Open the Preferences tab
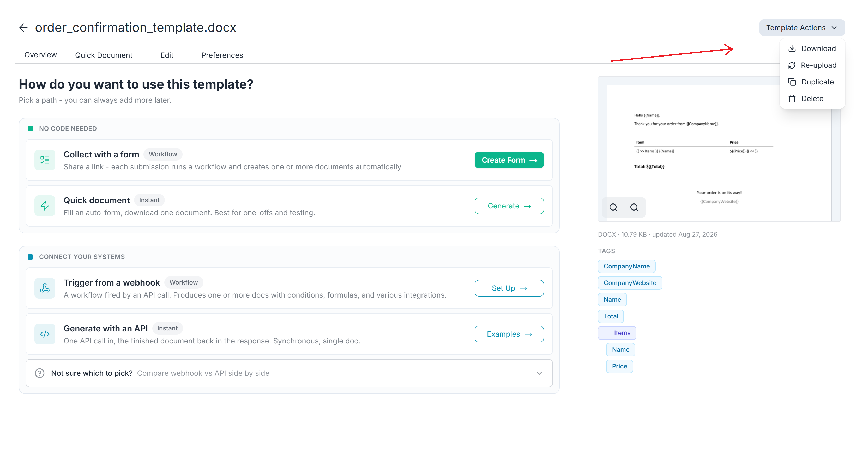Viewport: 868px width, 469px height. tap(222, 55)
